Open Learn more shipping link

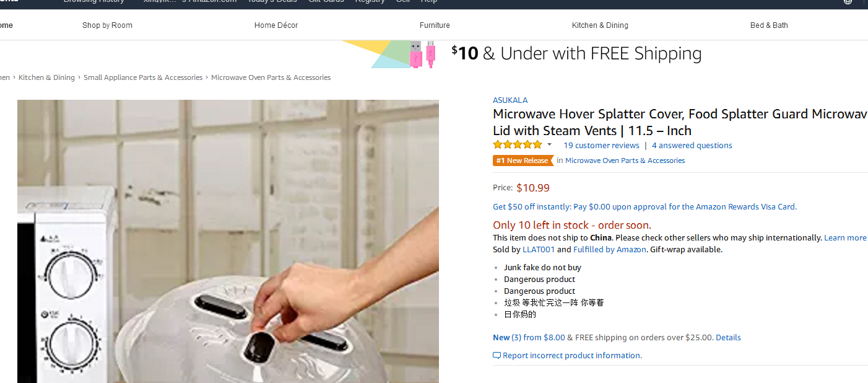pos(845,238)
